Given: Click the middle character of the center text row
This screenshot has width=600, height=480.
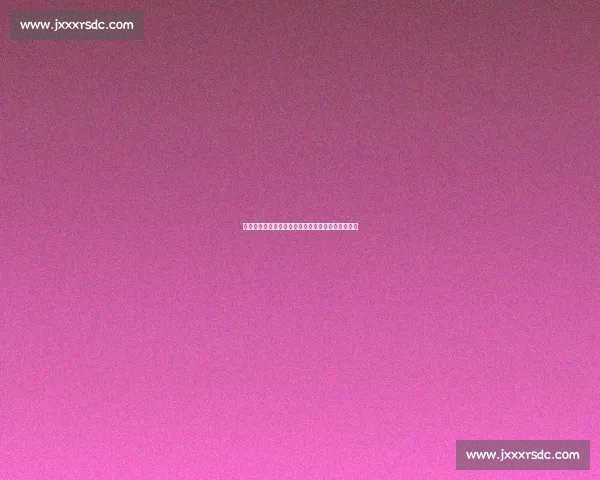Looking at the screenshot, I should [x=300, y=226].
